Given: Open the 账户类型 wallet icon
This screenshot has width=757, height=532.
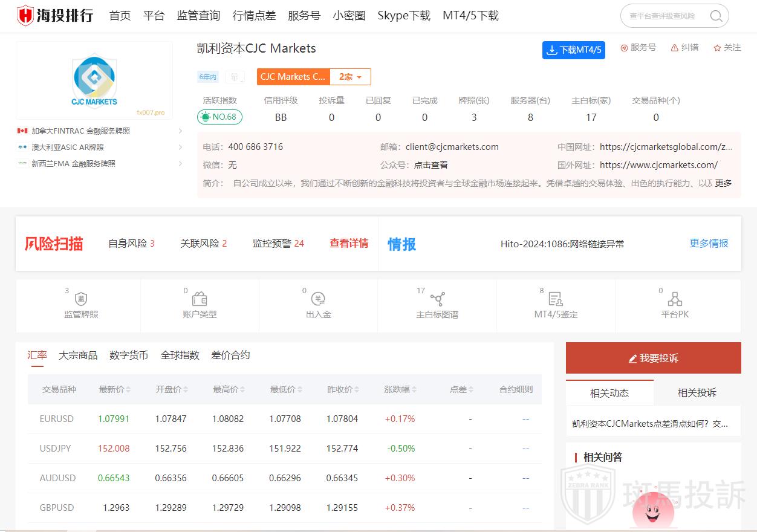Looking at the screenshot, I should [x=200, y=299].
